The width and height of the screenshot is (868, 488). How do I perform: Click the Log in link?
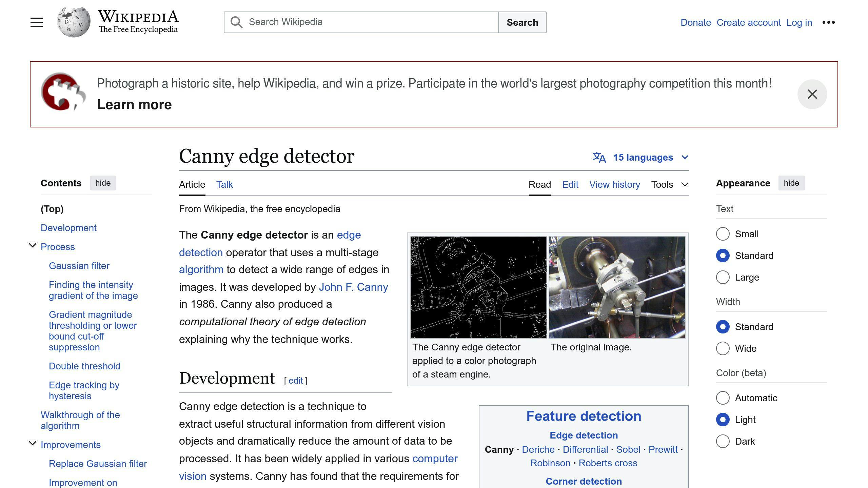coord(799,22)
